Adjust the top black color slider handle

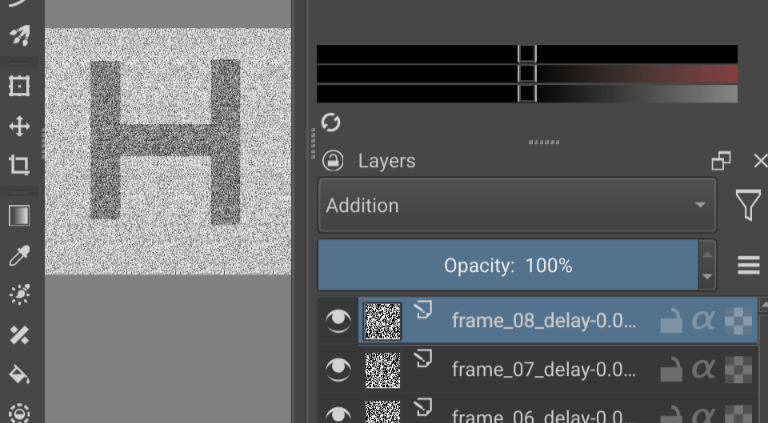pyautogui.click(x=527, y=54)
